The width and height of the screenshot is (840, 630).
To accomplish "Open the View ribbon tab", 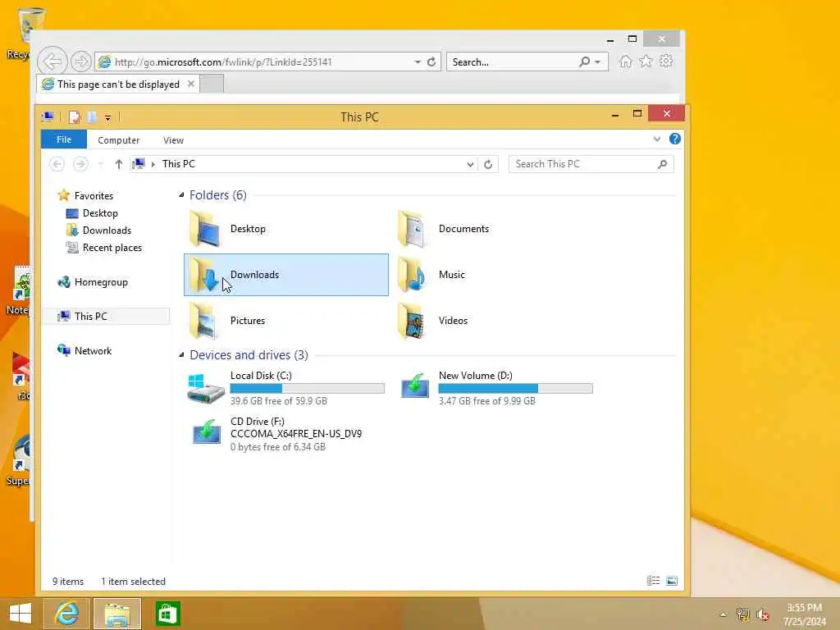I will tap(173, 139).
